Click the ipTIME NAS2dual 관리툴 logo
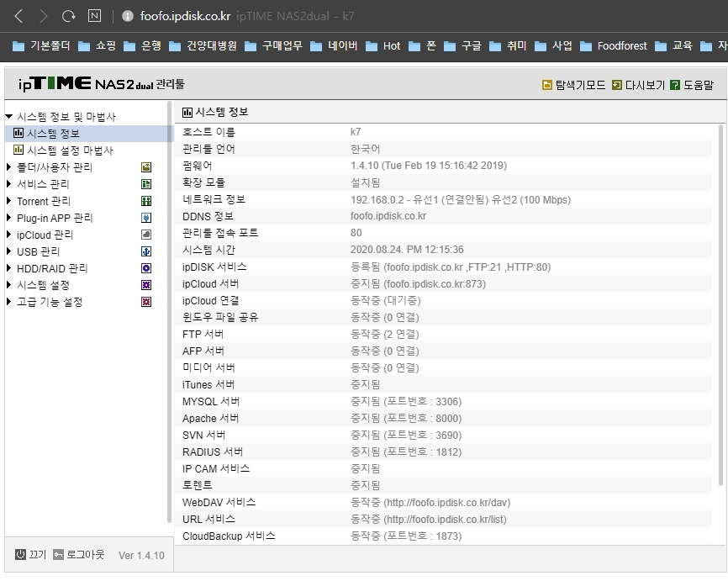728x581 pixels. pyautogui.click(x=101, y=83)
